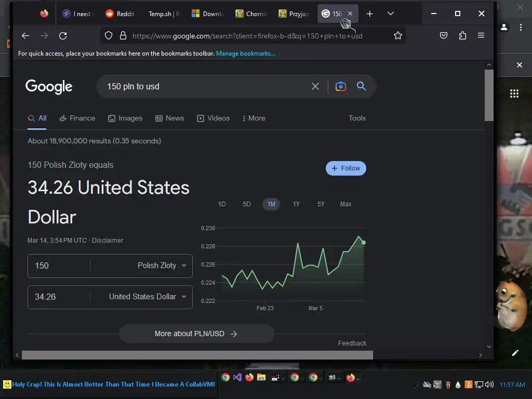Switch to the Przyjaz tab
Screen dimensions: 532x399
pos(294,14)
